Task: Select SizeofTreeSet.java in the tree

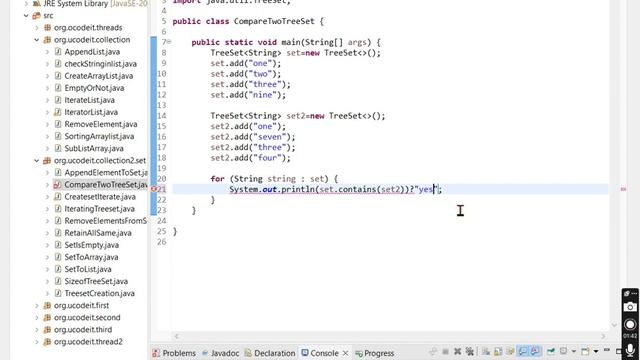Action: click(x=96, y=281)
